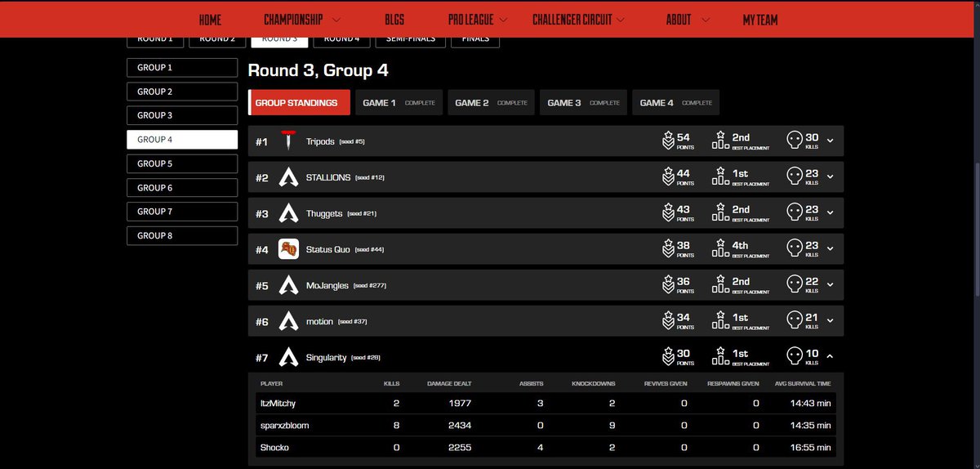The height and width of the screenshot is (469, 980).
Task: Select Group 3 in the sidebar
Action: click(182, 115)
